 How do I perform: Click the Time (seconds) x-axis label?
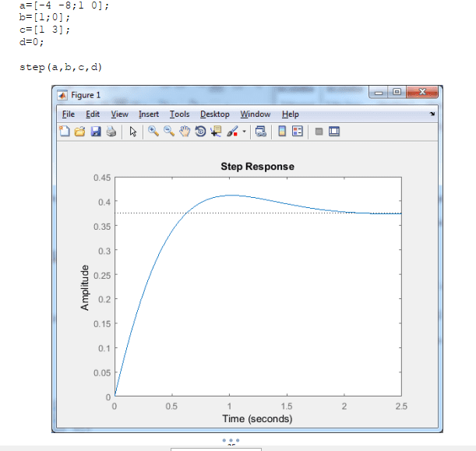257,419
